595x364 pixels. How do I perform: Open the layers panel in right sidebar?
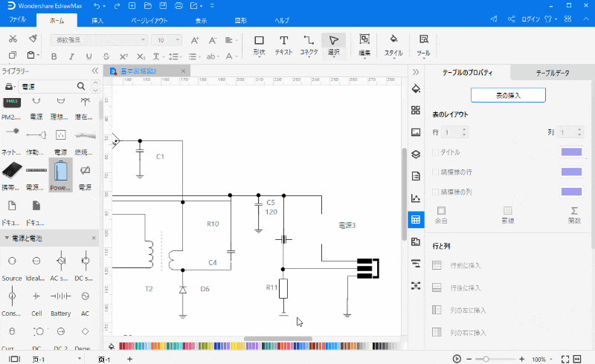click(416, 154)
